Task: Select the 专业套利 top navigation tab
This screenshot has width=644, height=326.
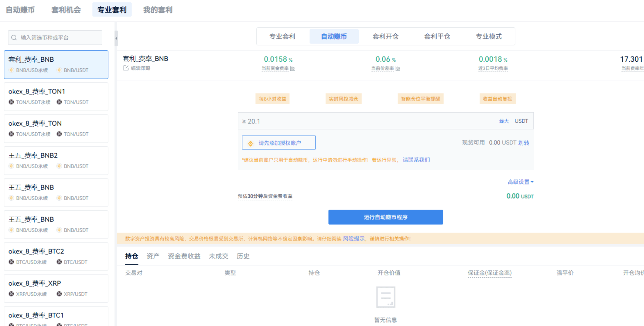Action: 112,10
